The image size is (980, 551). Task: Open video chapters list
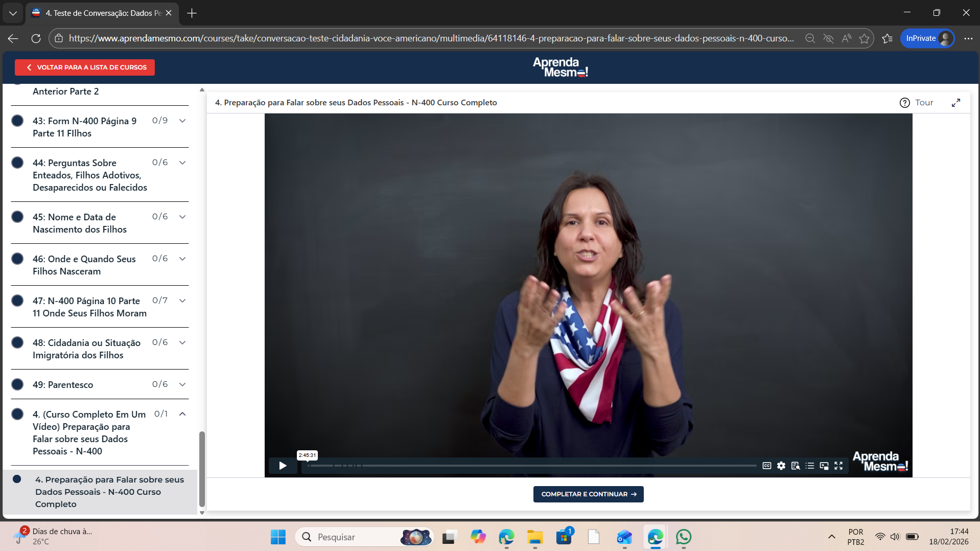(x=810, y=466)
